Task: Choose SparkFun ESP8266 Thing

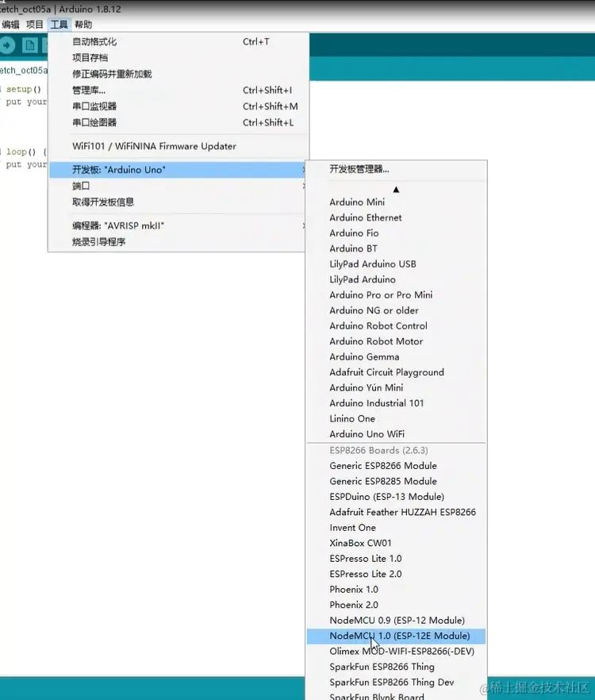Action: click(397, 667)
